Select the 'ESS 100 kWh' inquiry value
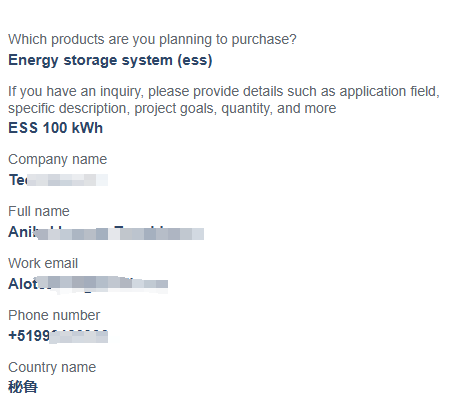The image size is (450, 406). click(x=56, y=128)
